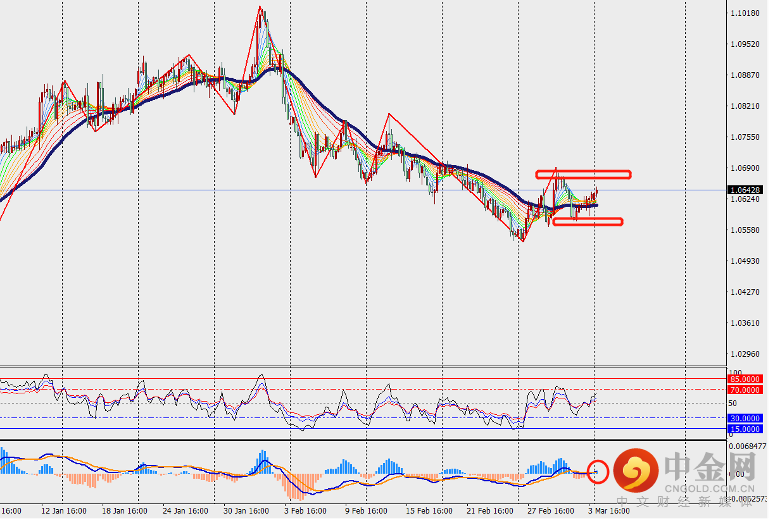Click the 1.06900 price axis label
770x520 pixels.
(x=744, y=168)
